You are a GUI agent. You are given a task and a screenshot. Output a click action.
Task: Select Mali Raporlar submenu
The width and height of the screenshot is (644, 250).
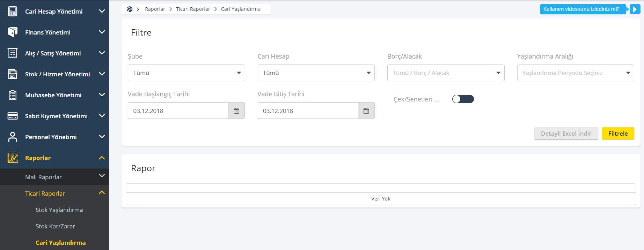[x=43, y=177]
